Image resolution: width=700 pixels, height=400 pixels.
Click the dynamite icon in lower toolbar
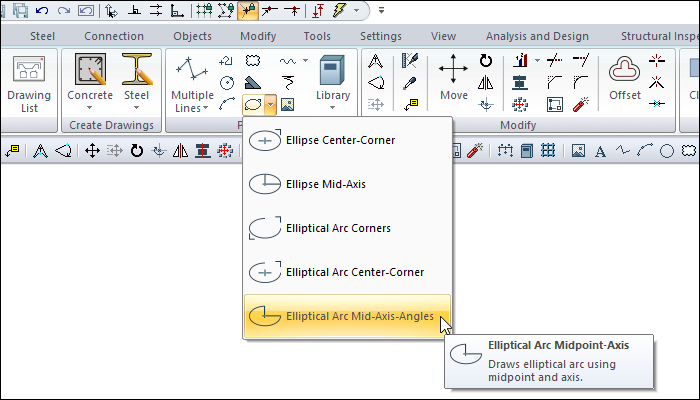pos(475,150)
